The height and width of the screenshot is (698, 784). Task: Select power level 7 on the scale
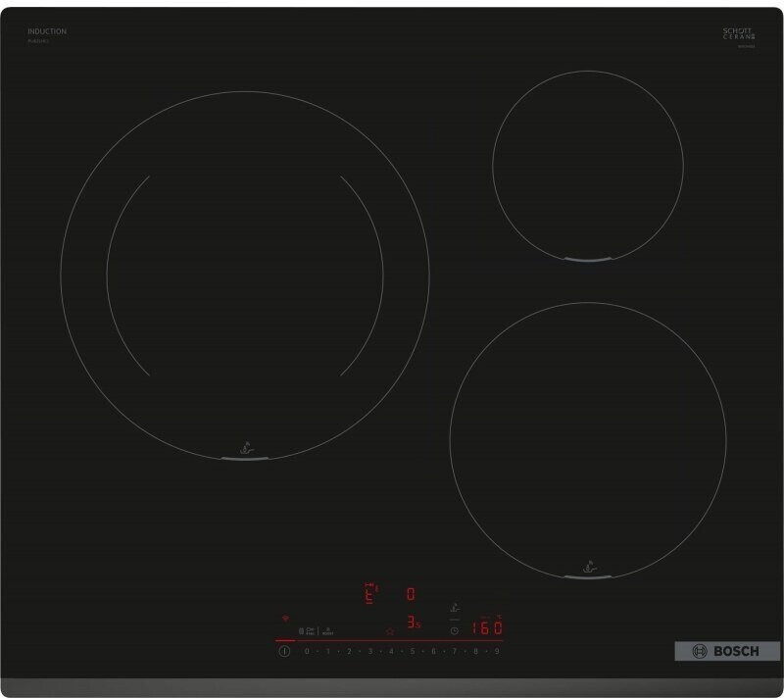coord(455,651)
